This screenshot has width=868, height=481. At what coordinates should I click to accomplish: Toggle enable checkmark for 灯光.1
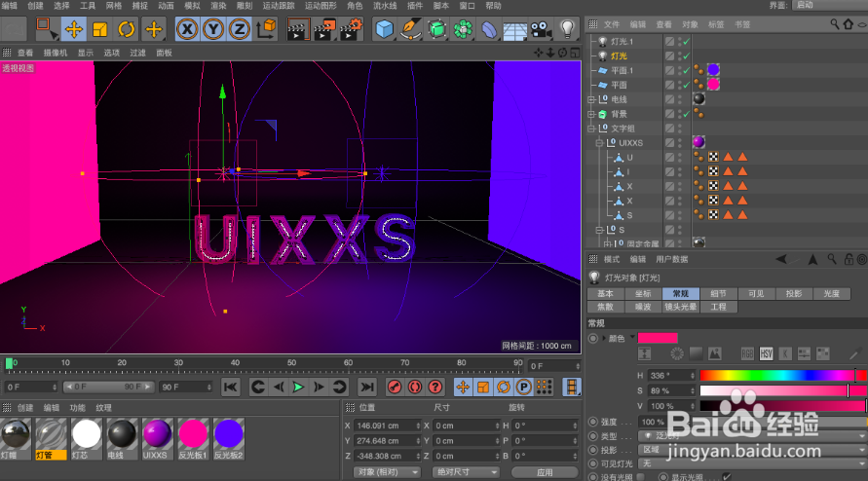click(x=687, y=42)
